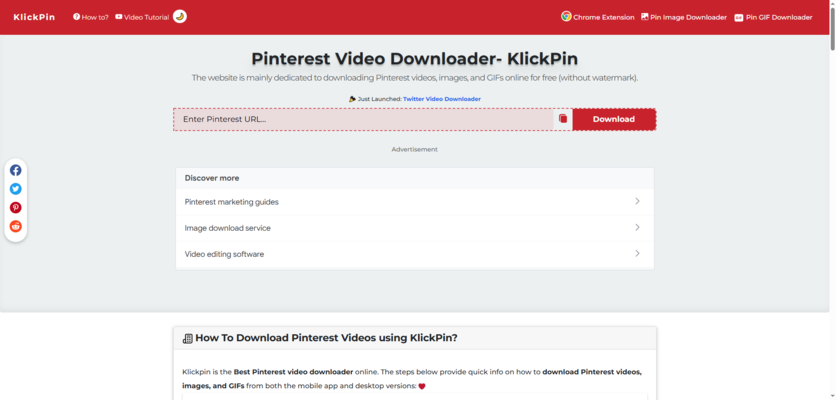Click the Pin GIF Downloader icon

[739, 18]
